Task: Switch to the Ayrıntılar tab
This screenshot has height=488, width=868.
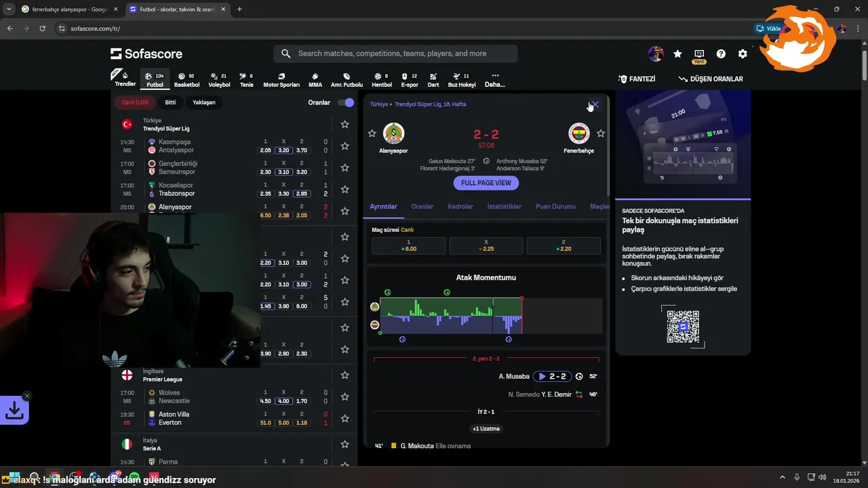Action: pos(383,207)
